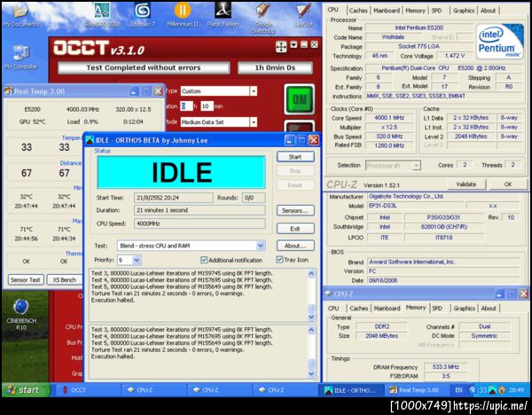The image size is (532, 415).
Task: Click the Start button in ORTHOS
Action: pos(295,157)
